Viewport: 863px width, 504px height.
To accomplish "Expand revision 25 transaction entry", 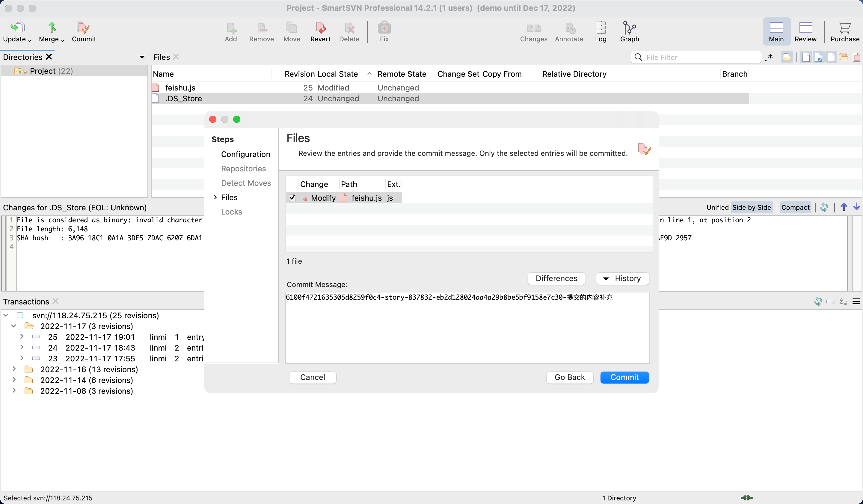I will pos(22,336).
